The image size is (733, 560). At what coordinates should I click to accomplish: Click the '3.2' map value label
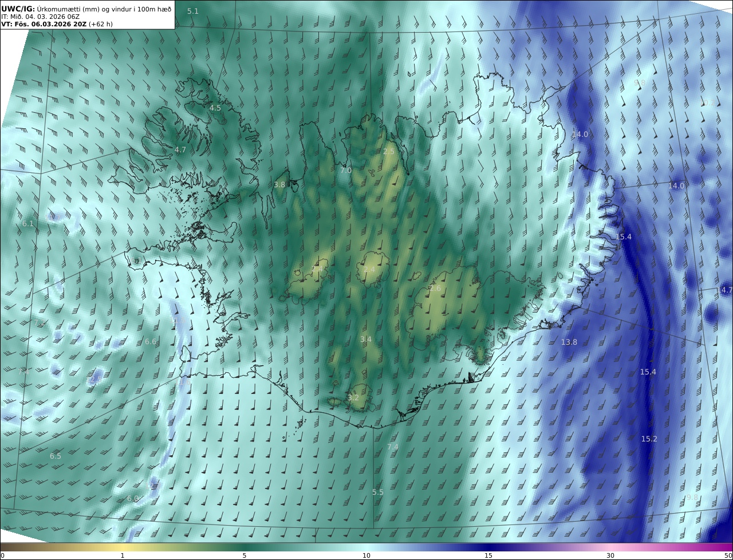tap(353, 398)
